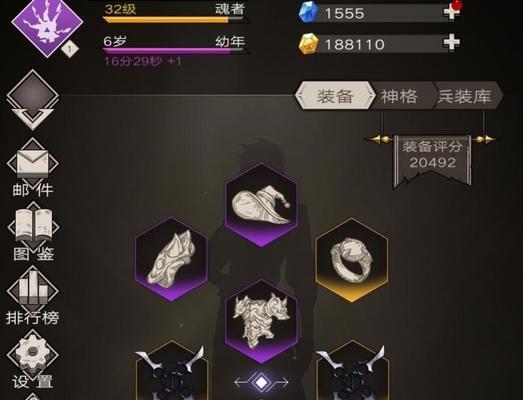Click the 装备评分 score banner
The image size is (523, 400).
tap(433, 159)
